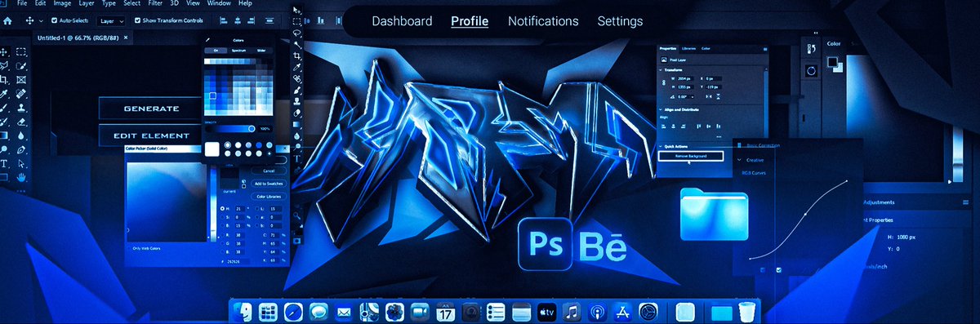Adjust the opacity slider in Colors panel
980x324 pixels.
click(x=230, y=129)
